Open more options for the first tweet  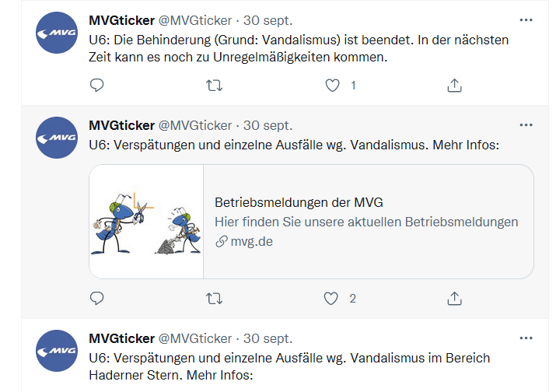526,19
